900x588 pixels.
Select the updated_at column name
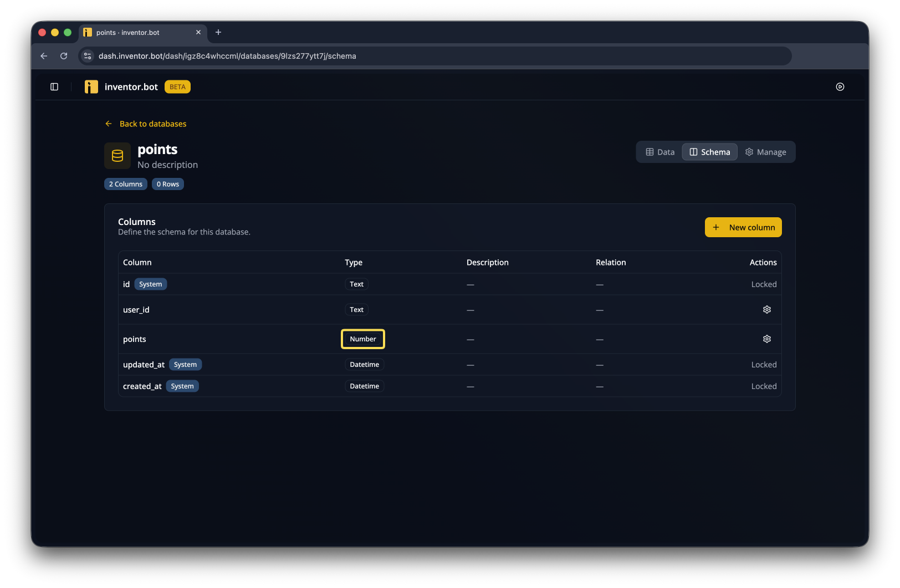pos(144,365)
